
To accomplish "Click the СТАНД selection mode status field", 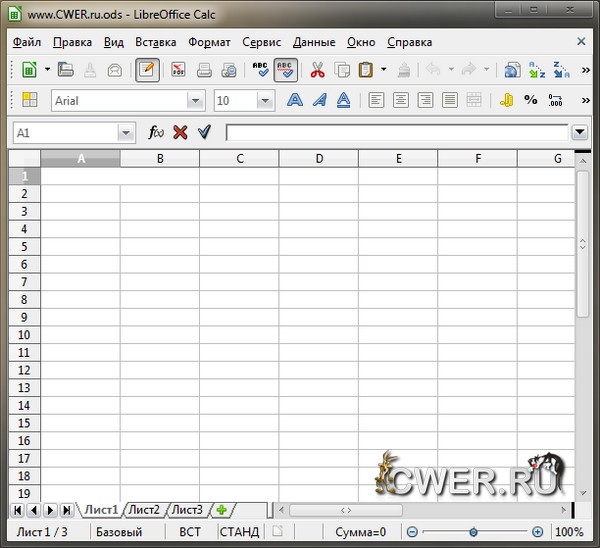I will pos(239,532).
